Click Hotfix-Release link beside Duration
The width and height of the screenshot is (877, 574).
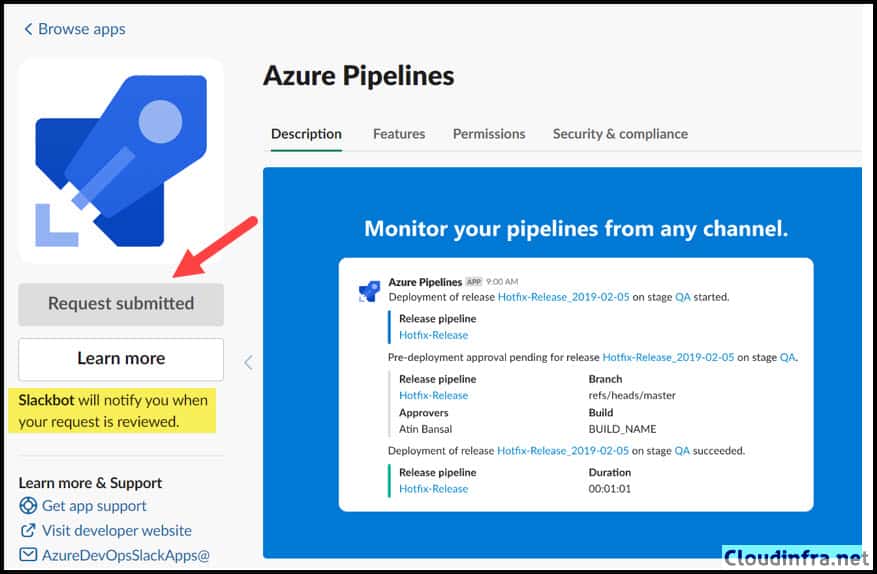coord(433,489)
